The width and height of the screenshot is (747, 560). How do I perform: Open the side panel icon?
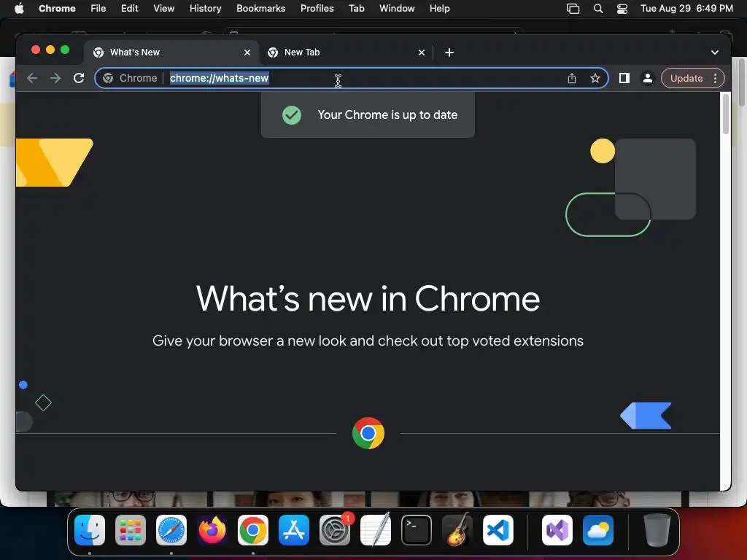(624, 78)
